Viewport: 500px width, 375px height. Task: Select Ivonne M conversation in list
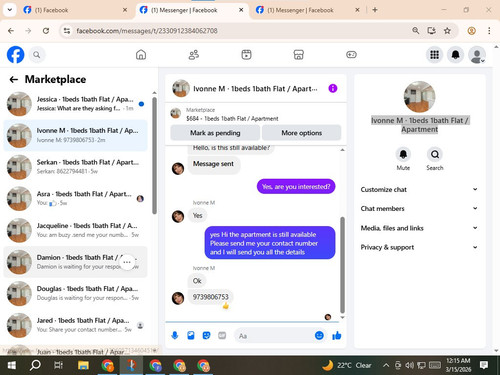click(75, 135)
